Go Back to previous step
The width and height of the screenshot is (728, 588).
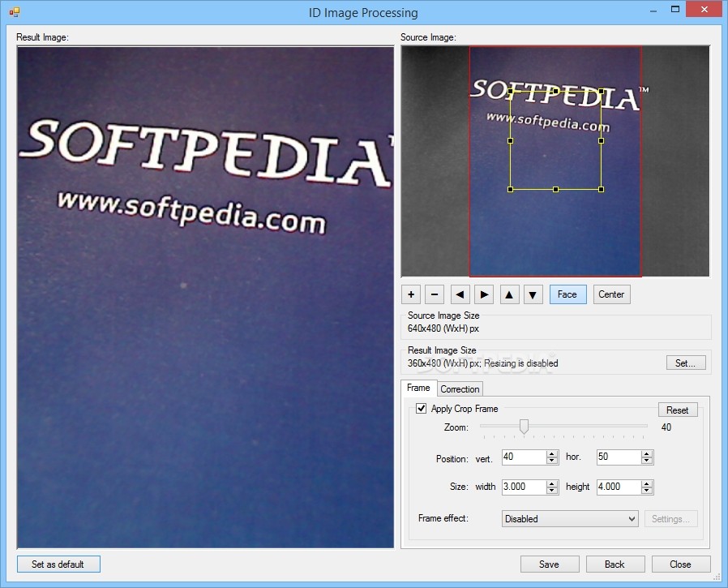click(x=615, y=564)
